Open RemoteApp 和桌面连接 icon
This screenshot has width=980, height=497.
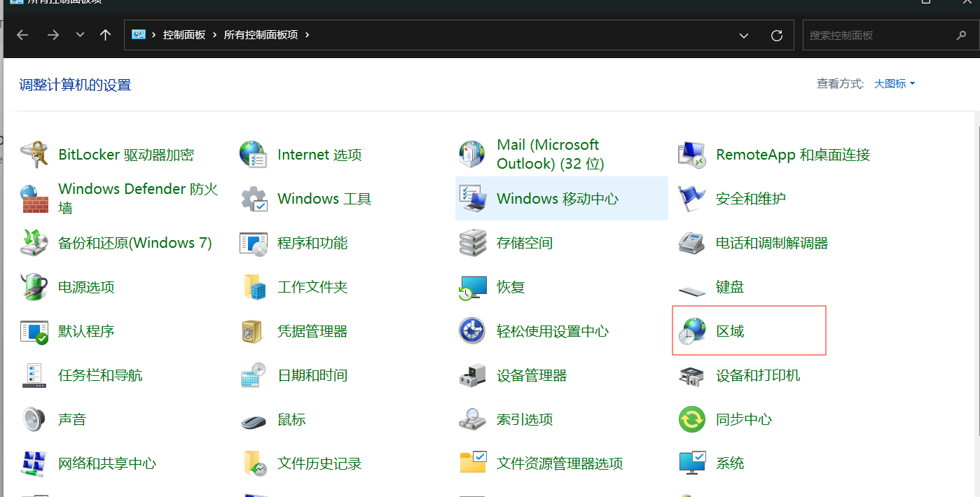click(x=691, y=155)
